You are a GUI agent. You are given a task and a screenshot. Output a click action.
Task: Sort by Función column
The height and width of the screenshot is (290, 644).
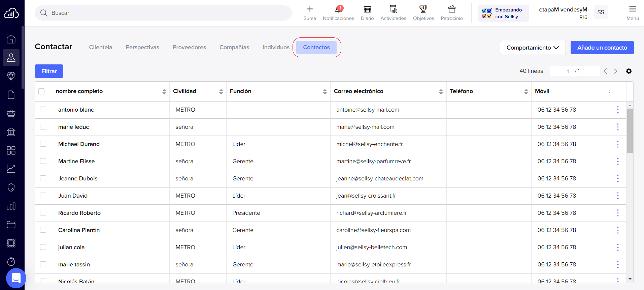coord(325,91)
